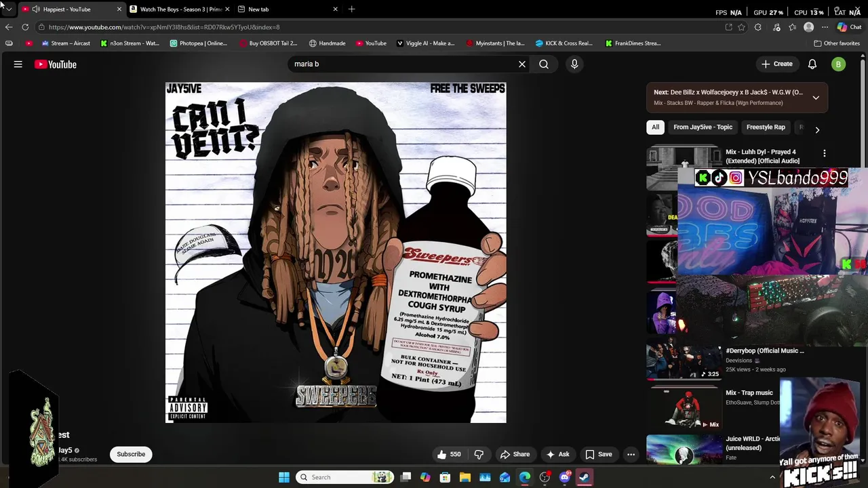This screenshot has height=488, width=868.
Task: Open 'Stream – Aircast' bookmark
Action: (66, 43)
